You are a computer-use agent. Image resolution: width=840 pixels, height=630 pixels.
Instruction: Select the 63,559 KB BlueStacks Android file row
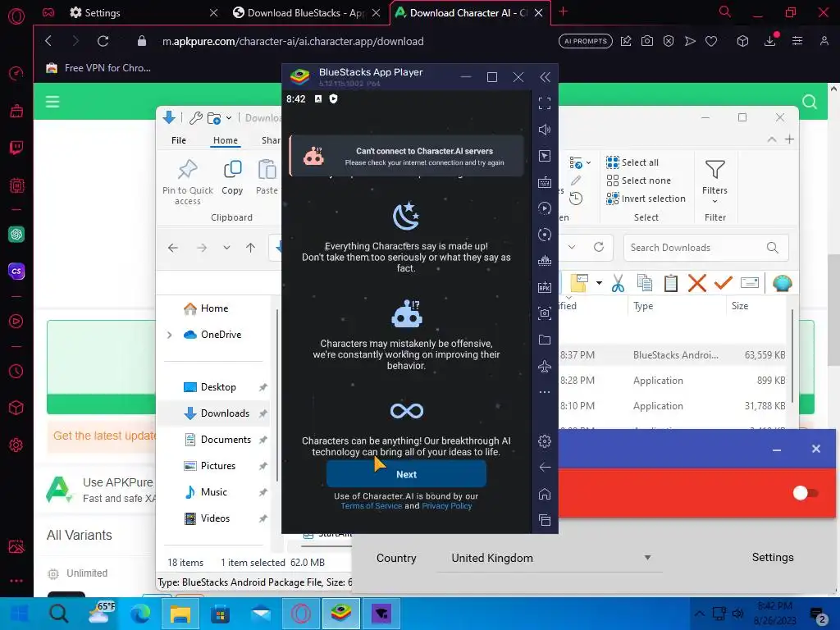tap(673, 354)
